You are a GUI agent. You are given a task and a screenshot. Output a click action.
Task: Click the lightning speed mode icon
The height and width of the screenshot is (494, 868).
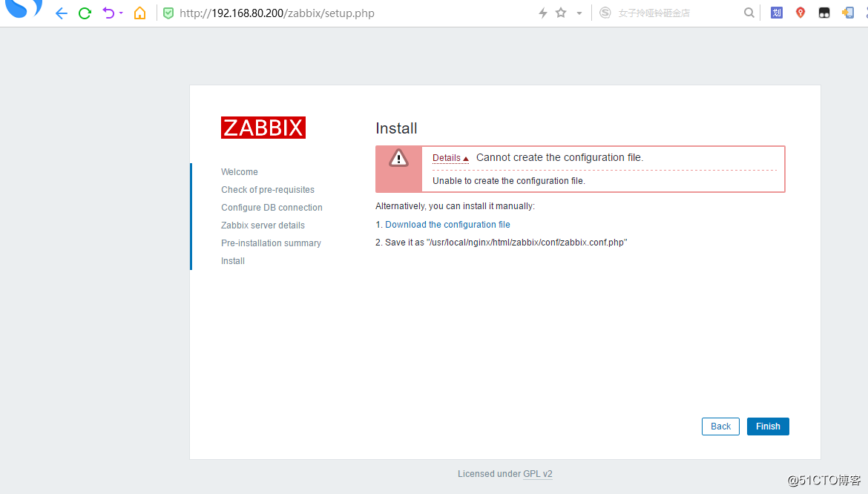pyautogui.click(x=543, y=13)
